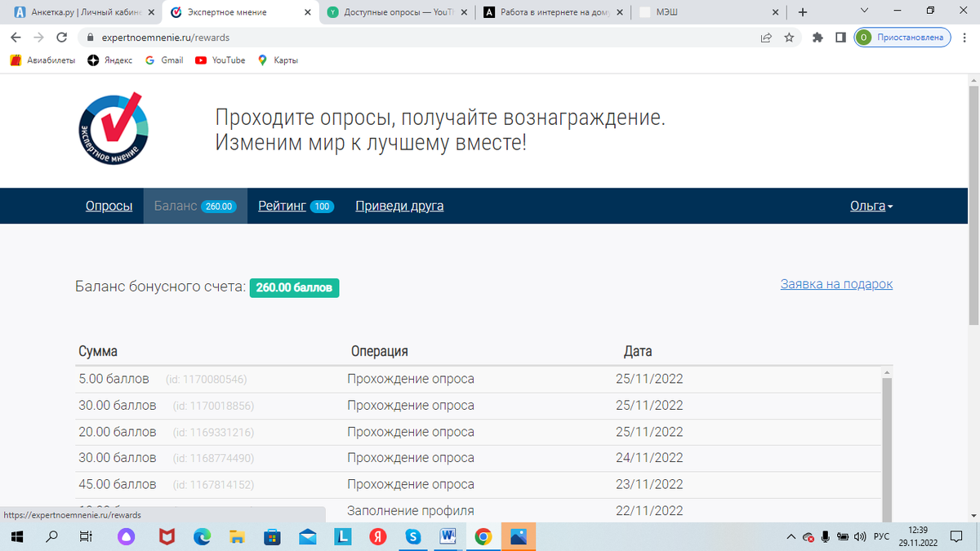Image resolution: width=980 pixels, height=551 pixels.
Task: Open the Заявка на подарок link
Action: [x=836, y=283]
